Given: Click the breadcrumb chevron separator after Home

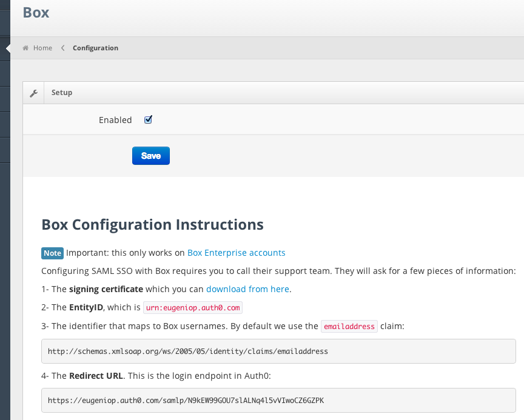Looking at the screenshot, I should point(62,48).
